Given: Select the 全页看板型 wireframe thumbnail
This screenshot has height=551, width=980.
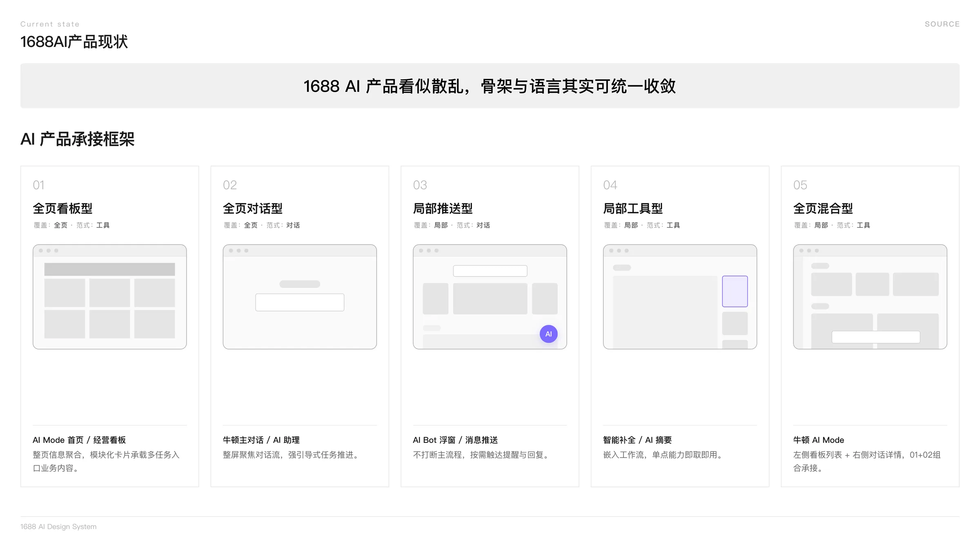Looking at the screenshot, I should 110,297.
